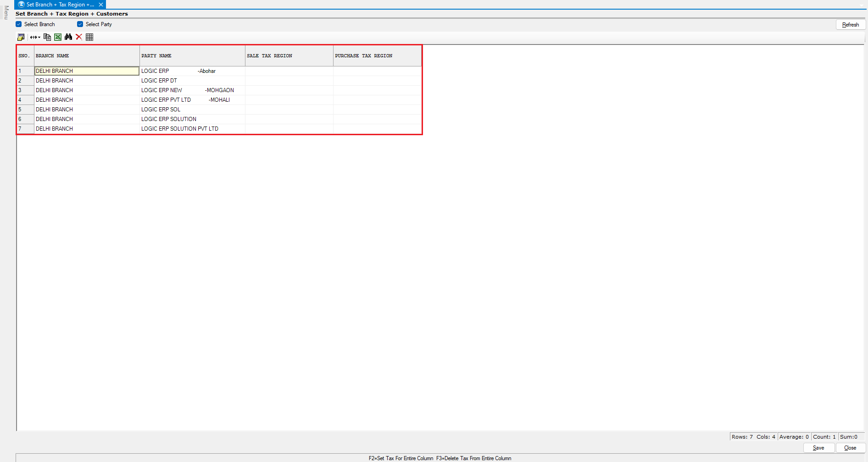
Task: Open the column width adjust dropdown
Action: [35, 37]
